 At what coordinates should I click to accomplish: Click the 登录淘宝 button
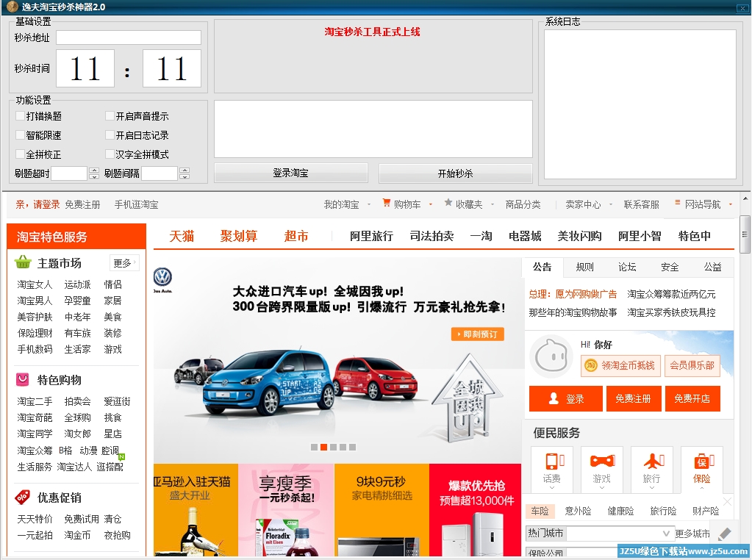coord(290,173)
